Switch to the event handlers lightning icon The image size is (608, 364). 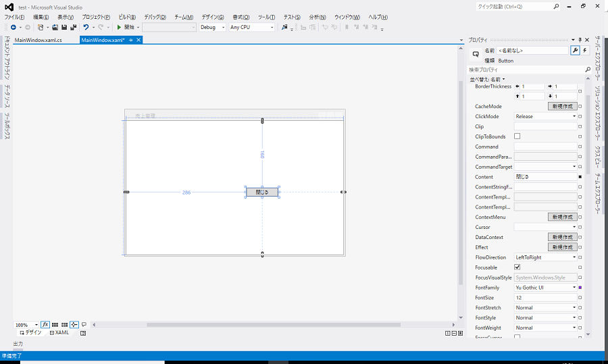(x=585, y=51)
